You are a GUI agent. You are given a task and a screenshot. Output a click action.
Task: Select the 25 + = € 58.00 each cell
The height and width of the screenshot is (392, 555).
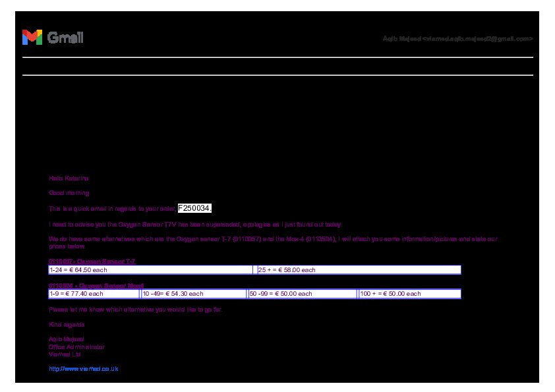tap(358, 270)
